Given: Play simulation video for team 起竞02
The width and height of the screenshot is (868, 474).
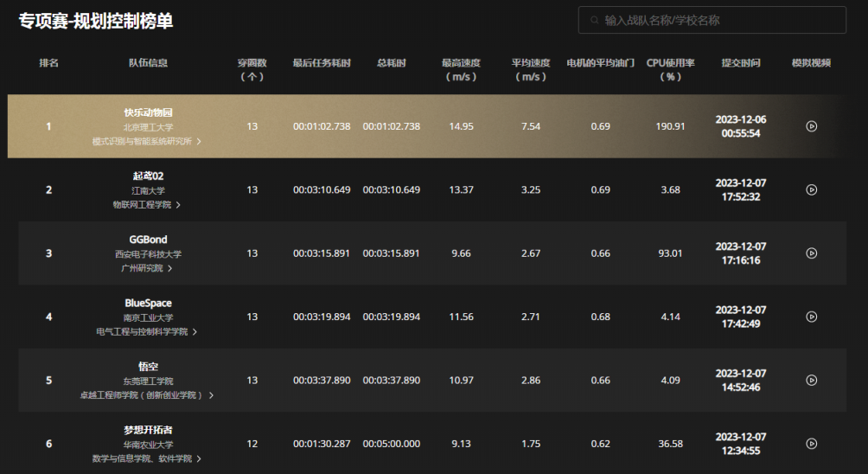Looking at the screenshot, I should coord(811,189).
